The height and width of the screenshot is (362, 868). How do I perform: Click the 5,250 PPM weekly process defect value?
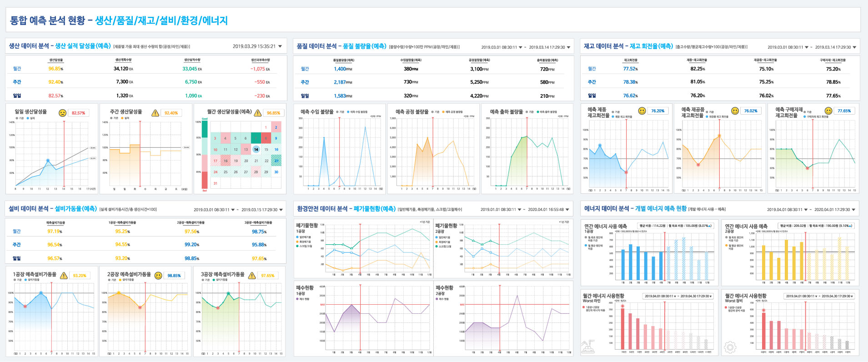tap(479, 82)
